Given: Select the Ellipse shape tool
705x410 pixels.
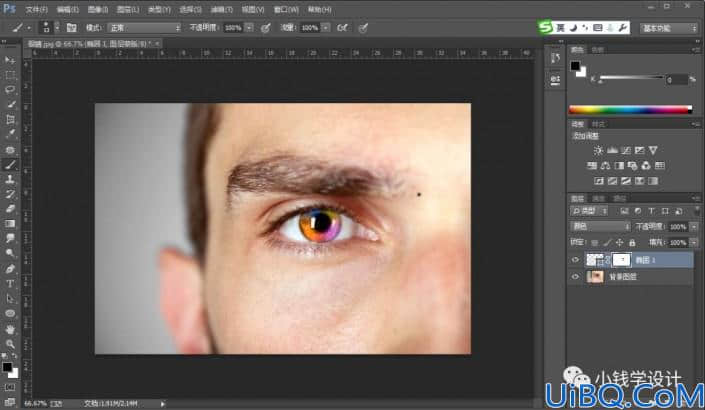Looking at the screenshot, I should coord(10,313).
